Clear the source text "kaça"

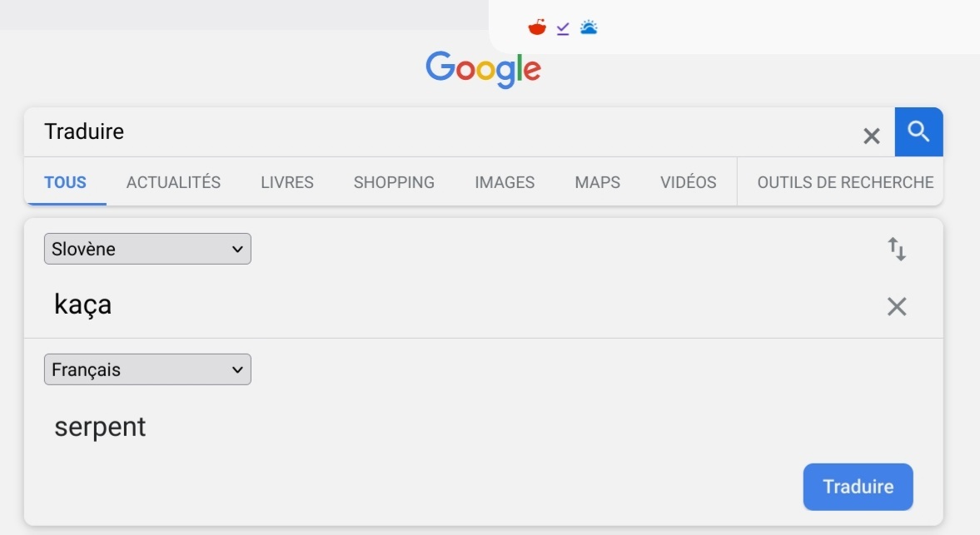(x=896, y=307)
